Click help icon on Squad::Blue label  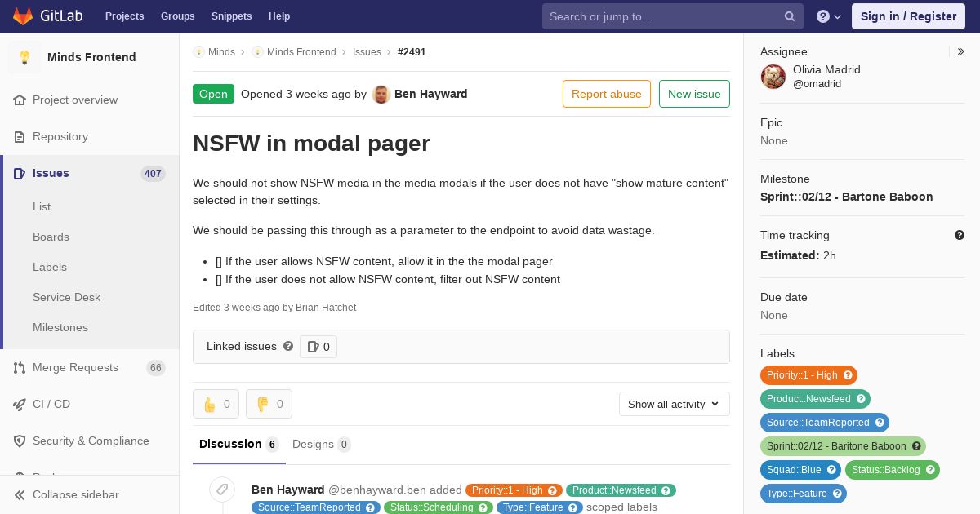(831, 470)
